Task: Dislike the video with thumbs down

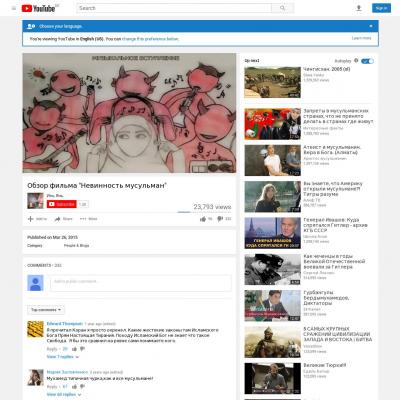Action: (220, 219)
